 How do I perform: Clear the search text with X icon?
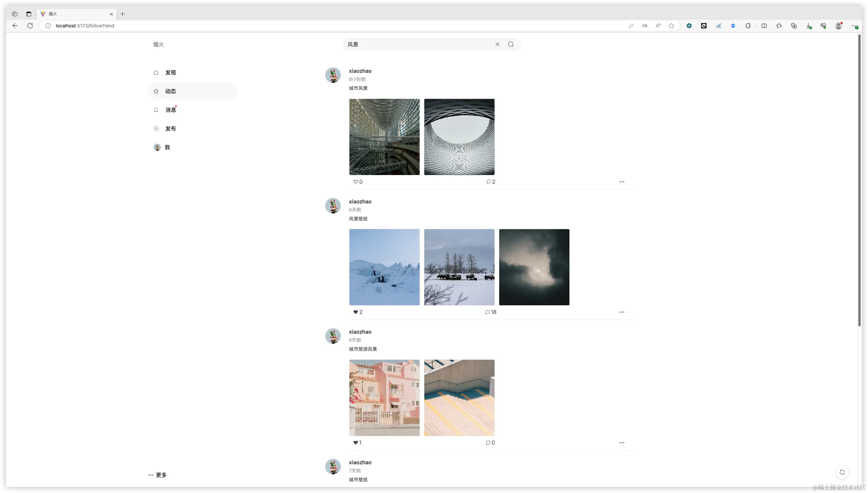[497, 44]
